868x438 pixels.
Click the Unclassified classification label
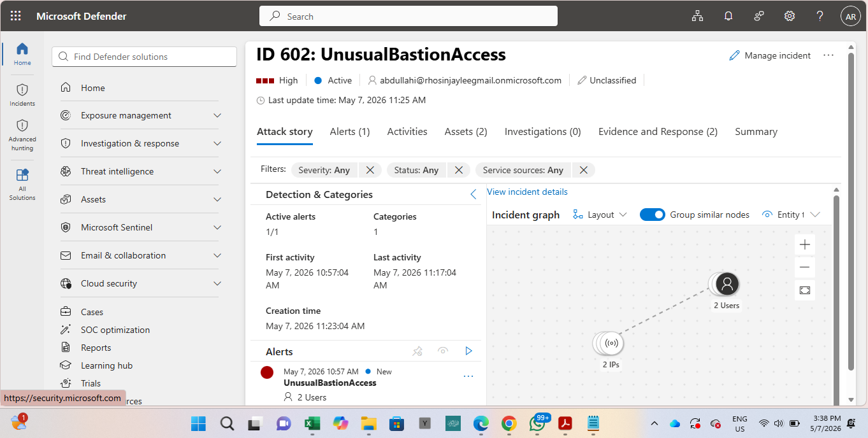click(606, 80)
